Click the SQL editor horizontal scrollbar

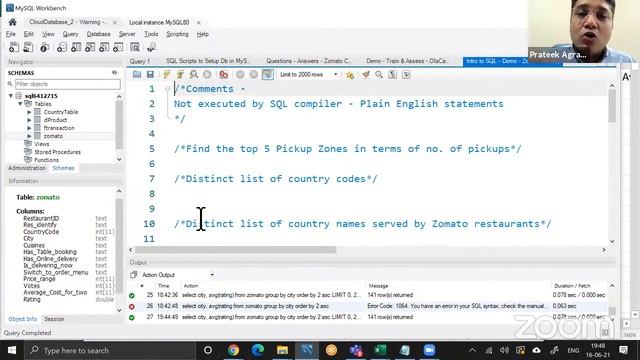[x=236, y=250]
